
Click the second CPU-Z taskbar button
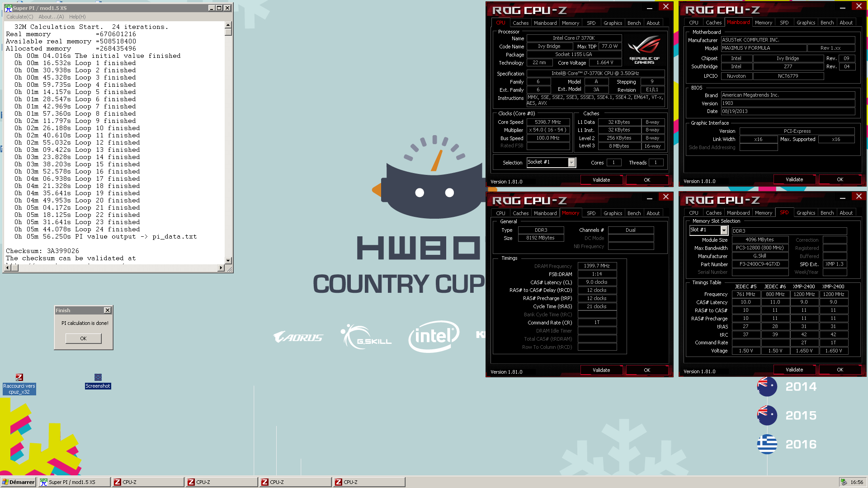(222, 482)
